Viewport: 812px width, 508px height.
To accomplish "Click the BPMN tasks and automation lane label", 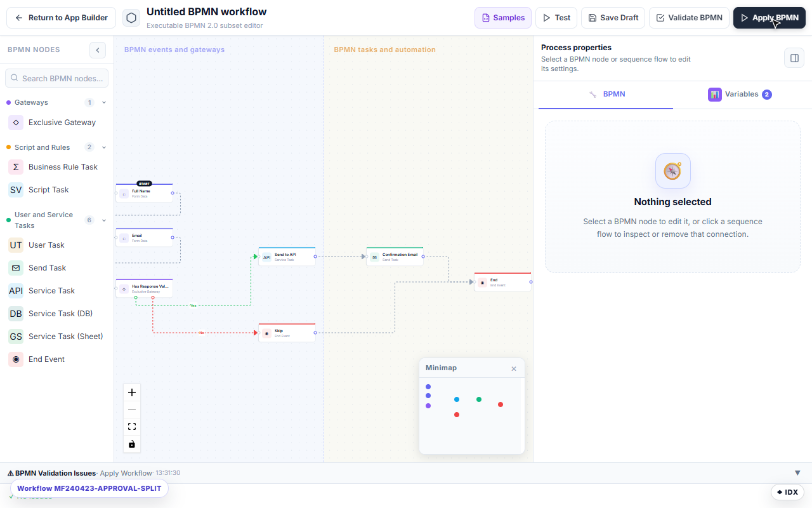I will pos(385,50).
